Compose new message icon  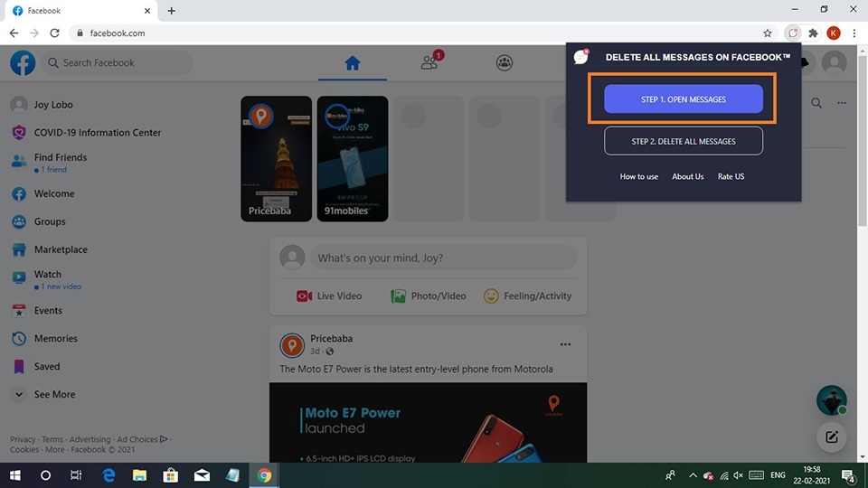point(832,437)
